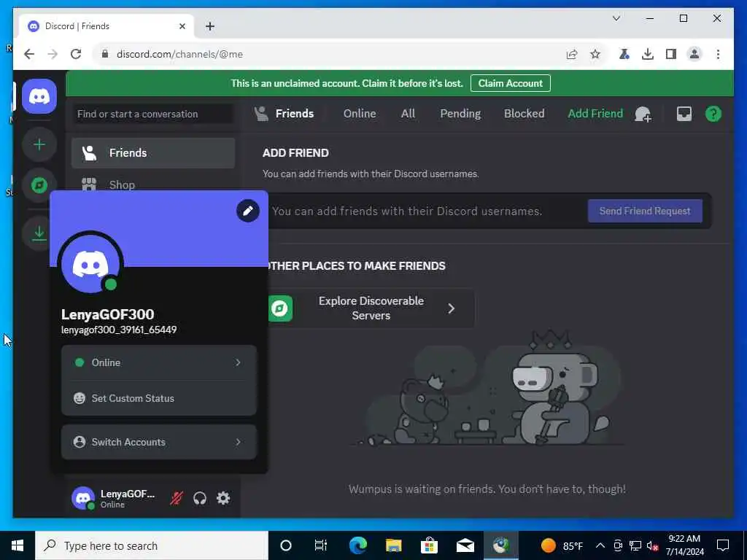Open Microsoft Store from taskbar
Viewport: 747px width, 560px height.
coord(429,545)
